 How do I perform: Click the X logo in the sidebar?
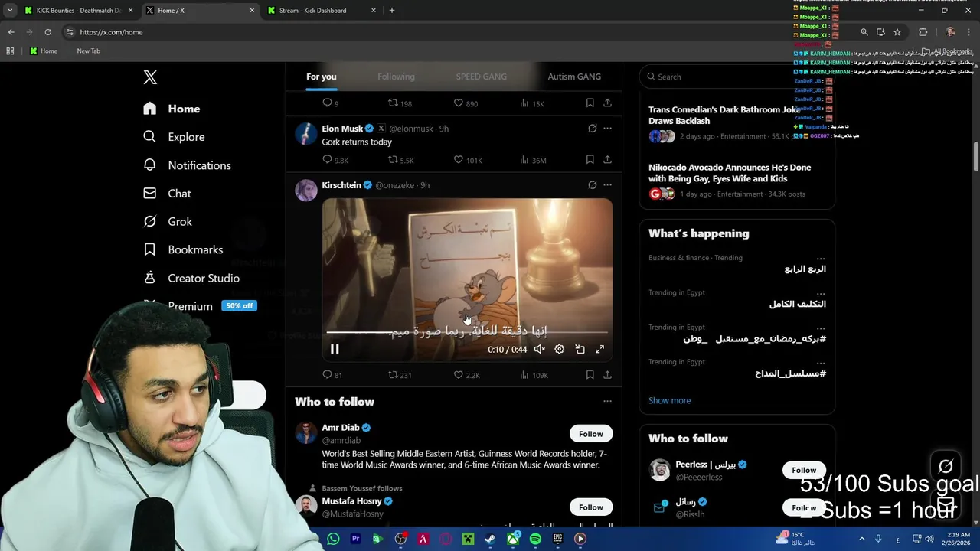[x=150, y=77]
